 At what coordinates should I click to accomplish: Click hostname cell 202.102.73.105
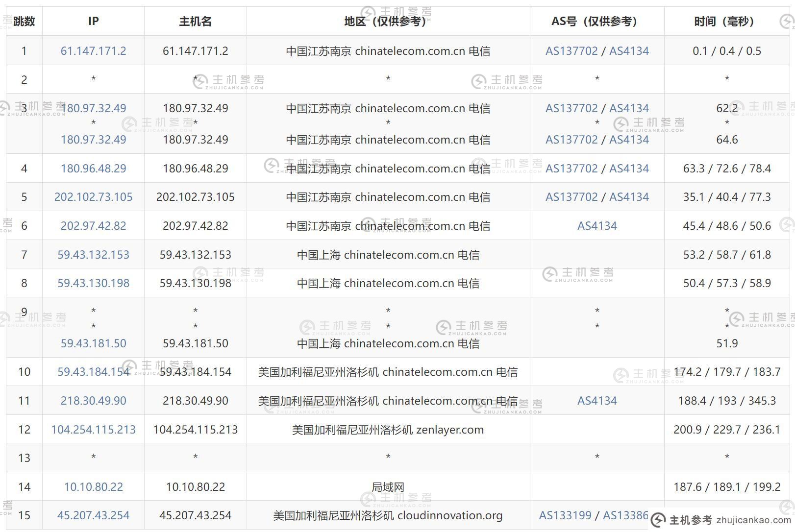click(195, 197)
